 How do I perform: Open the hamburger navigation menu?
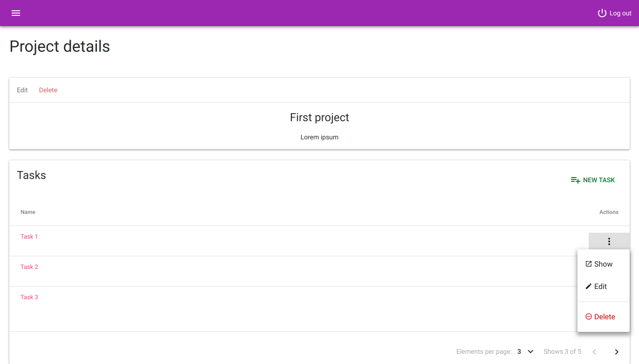coord(16,13)
